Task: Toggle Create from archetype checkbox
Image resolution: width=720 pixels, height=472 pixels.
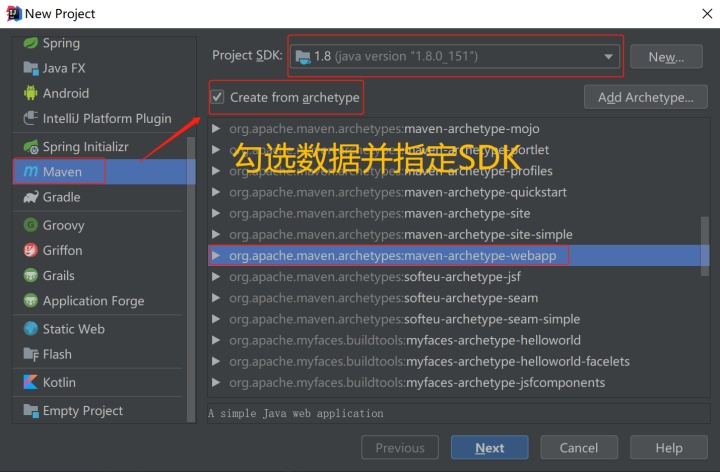Action: pyautogui.click(x=217, y=97)
